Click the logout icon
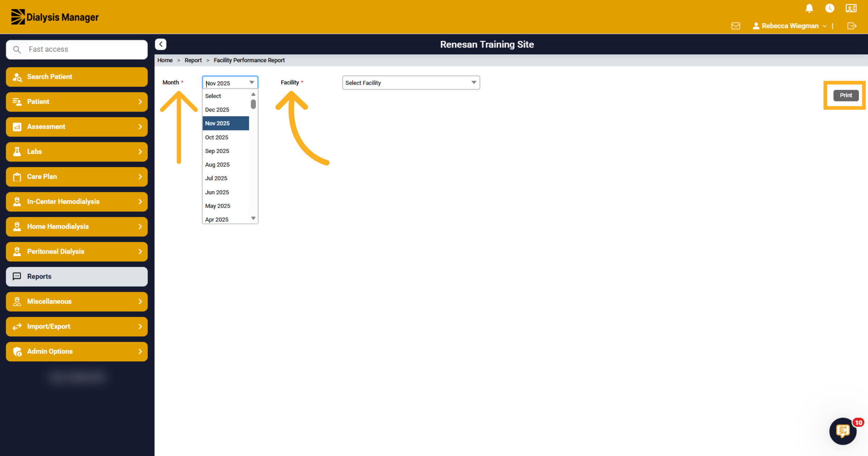This screenshot has height=456, width=868. [x=852, y=26]
